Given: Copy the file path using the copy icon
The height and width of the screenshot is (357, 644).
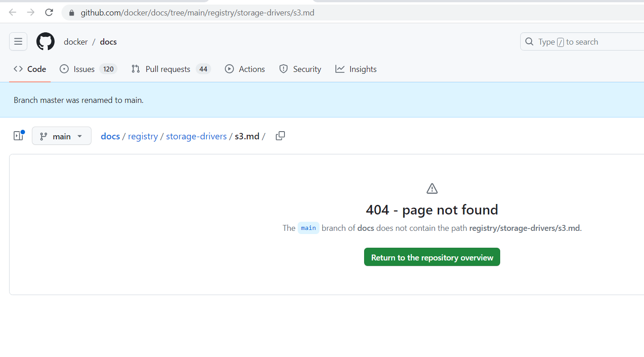Looking at the screenshot, I should 280,135.
